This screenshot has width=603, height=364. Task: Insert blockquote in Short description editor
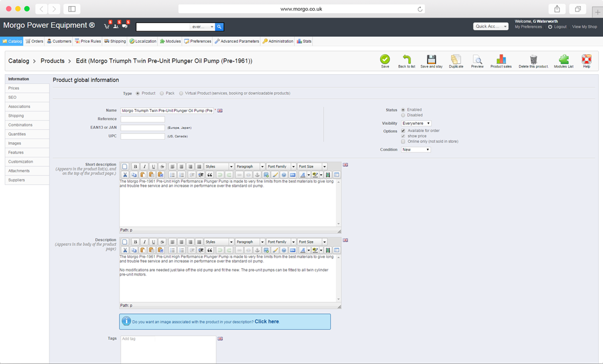click(210, 175)
